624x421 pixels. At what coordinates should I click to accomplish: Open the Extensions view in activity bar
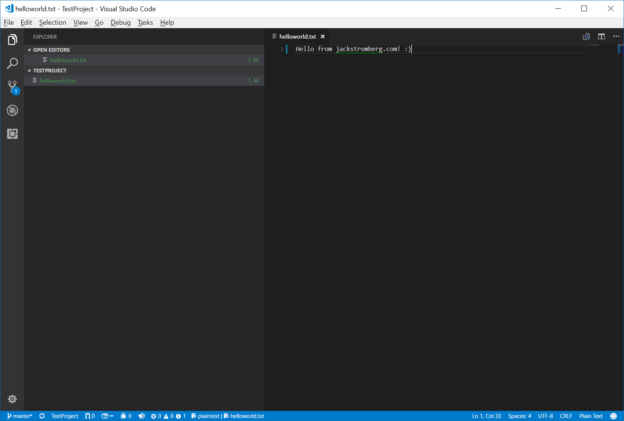pos(12,134)
